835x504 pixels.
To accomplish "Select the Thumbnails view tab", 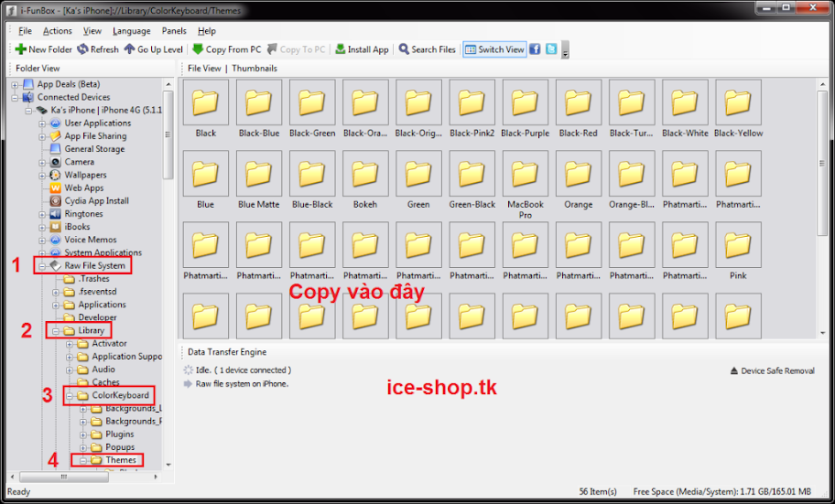I will [x=255, y=68].
